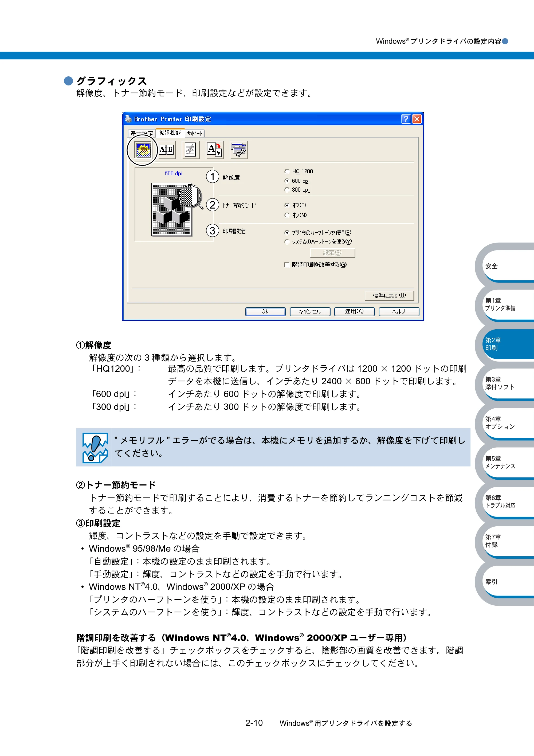Viewport: 534px width, 756px height.
Task: Open the page setting icon with letter A
Action: coord(215,150)
